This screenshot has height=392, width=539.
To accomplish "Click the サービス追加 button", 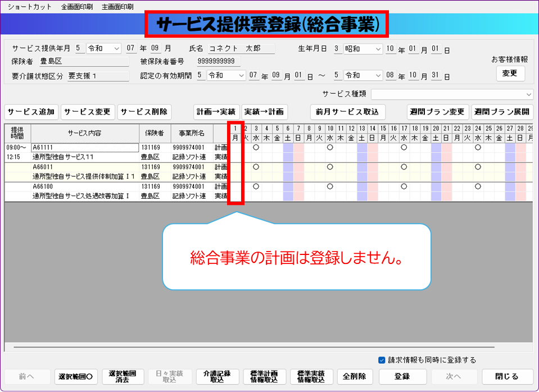I will click(x=31, y=111).
